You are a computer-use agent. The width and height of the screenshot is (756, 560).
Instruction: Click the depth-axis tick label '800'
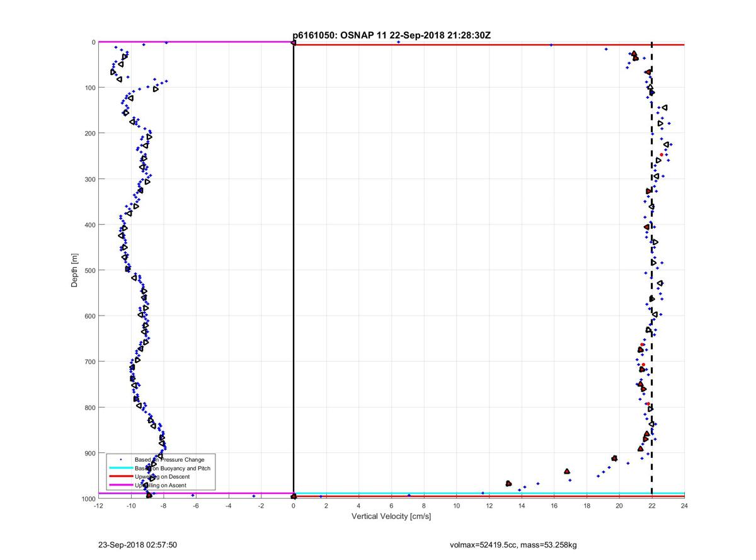tap(89, 408)
